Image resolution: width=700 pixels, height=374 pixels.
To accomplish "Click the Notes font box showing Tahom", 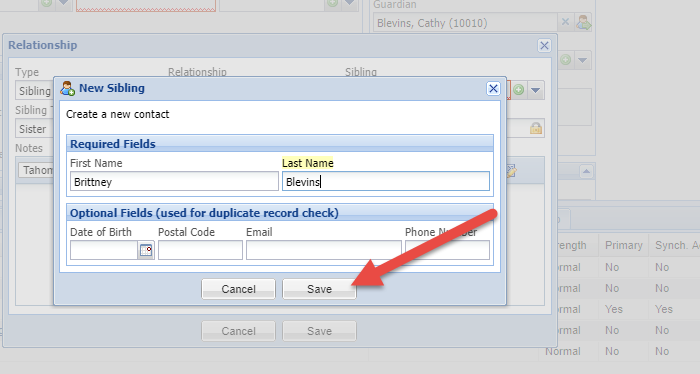I will [36, 170].
